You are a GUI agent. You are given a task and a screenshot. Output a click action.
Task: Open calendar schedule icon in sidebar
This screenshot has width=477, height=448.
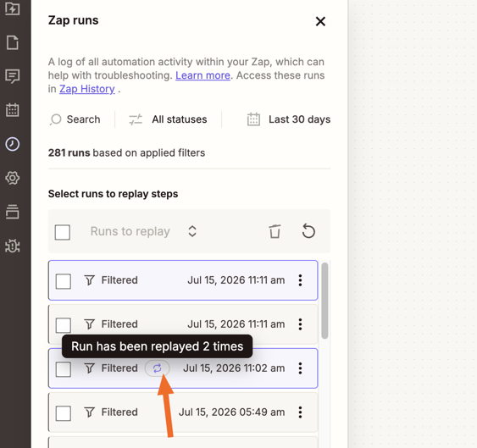(13, 110)
